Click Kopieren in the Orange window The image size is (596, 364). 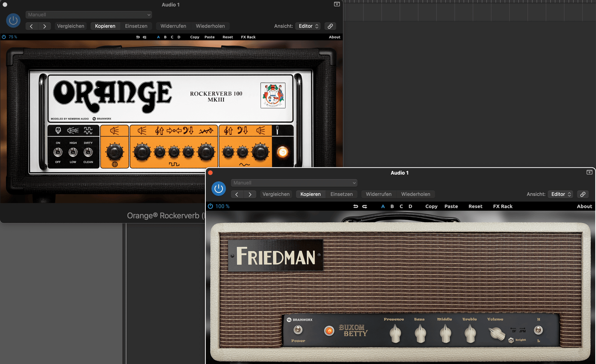[105, 26]
